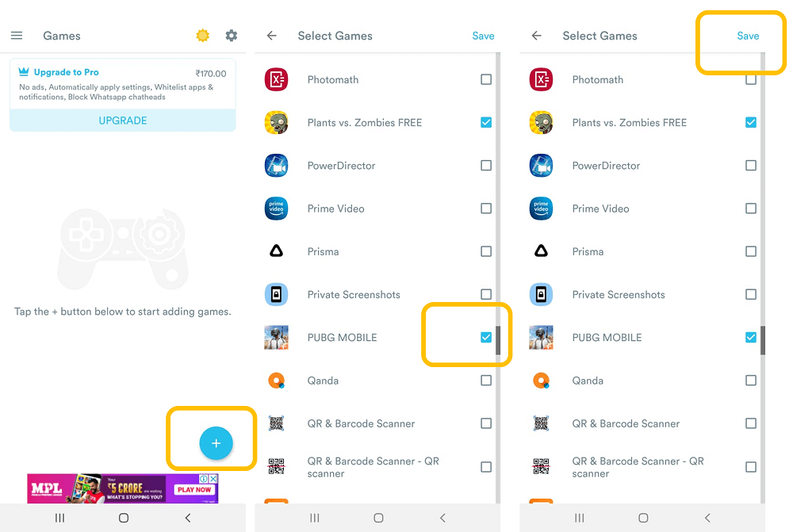
Task: Go back using the arrow in the right Select Games screen
Action: click(x=537, y=36)
